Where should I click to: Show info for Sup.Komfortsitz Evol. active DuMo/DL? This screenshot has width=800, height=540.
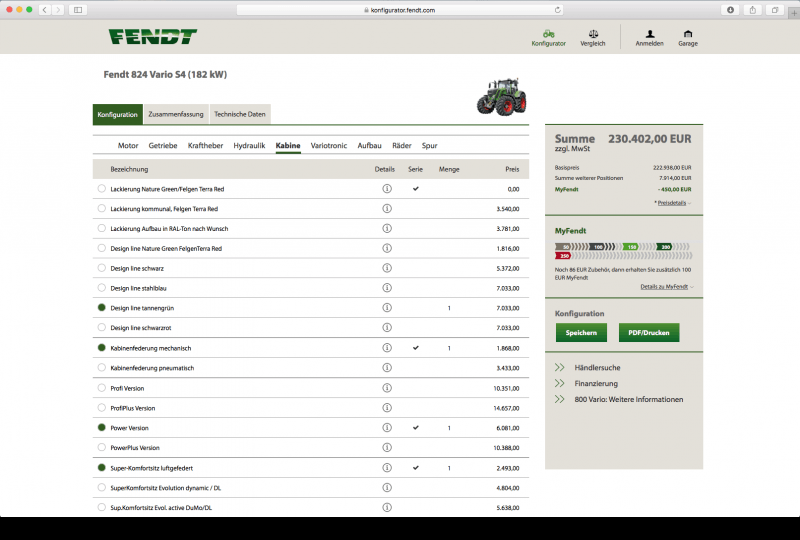click(387, 507)
